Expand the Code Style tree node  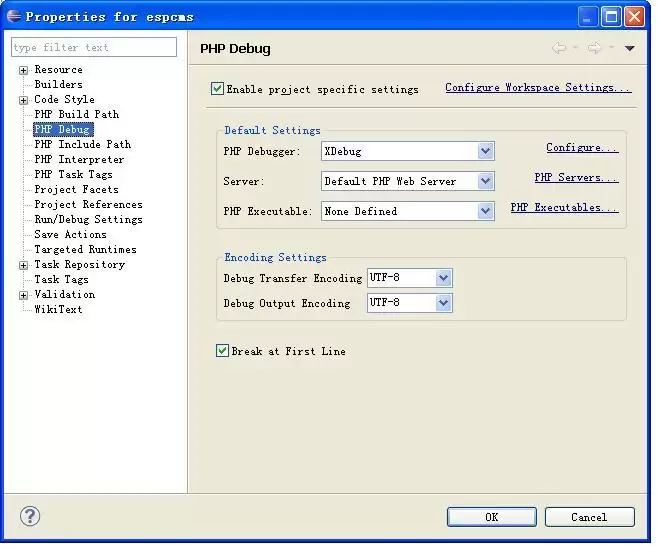[24, 100]
